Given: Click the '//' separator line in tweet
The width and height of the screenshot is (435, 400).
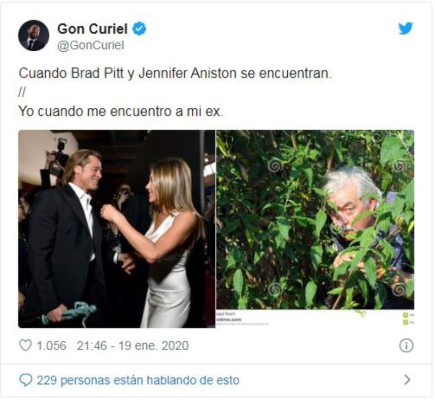Looking at the screenshot, I should tap(22, 93).
